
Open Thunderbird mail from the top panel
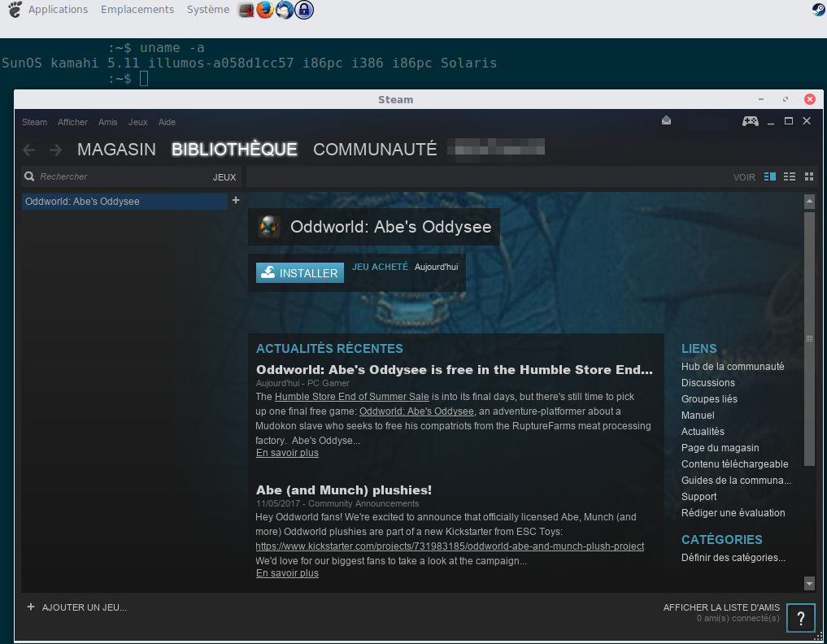click(285, 10)
